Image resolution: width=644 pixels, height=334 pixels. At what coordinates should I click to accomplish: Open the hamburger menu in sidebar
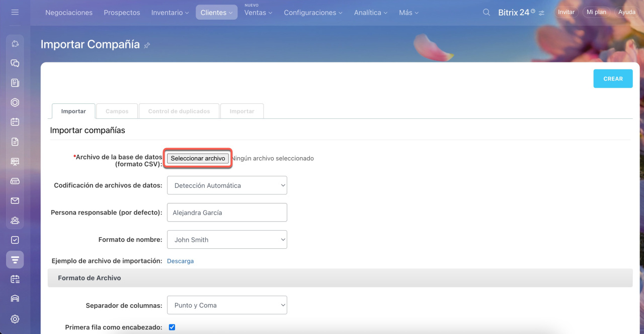15,12
